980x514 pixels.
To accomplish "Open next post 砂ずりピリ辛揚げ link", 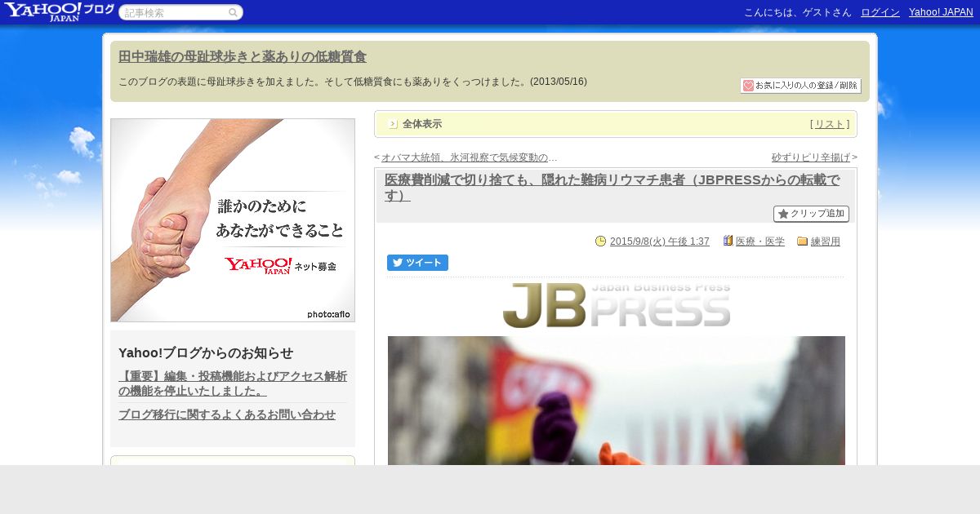I will click(811, 157).
